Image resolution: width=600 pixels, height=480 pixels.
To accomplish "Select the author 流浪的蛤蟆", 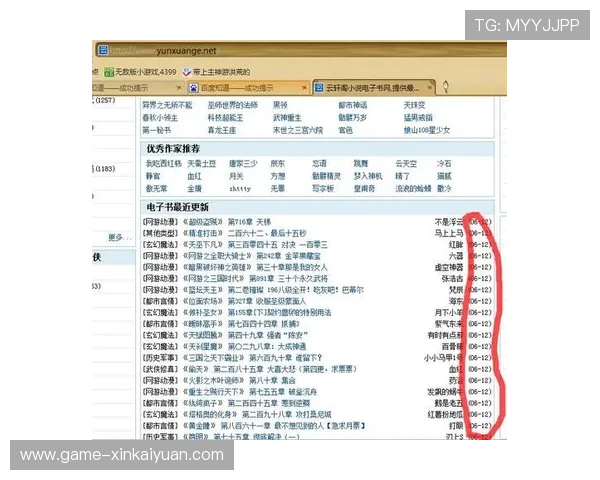I will pyautogui.click(x=413, y=189).
